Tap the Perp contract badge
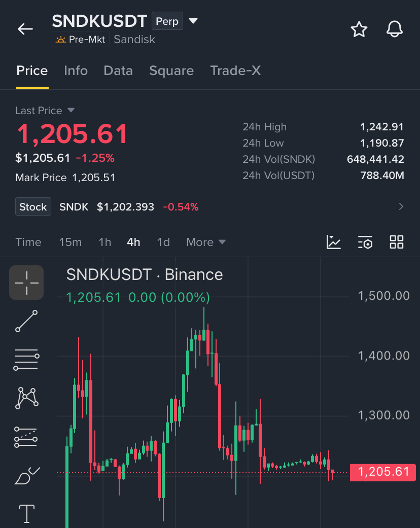Screen dimensions: 420x528 coord(167,21)
